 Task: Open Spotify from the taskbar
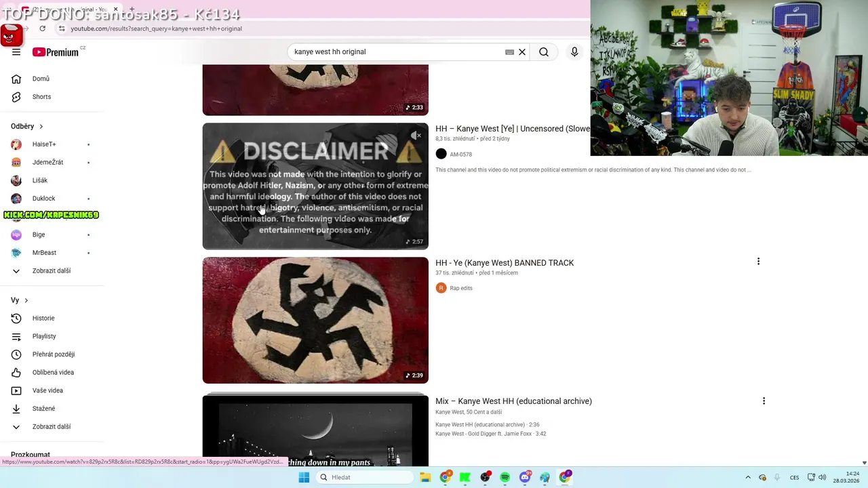tap(505, 477)
